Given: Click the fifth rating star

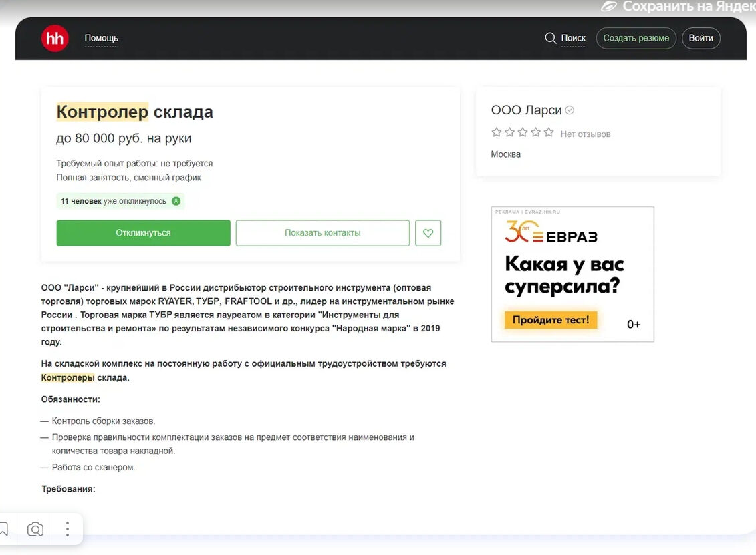Looking at the screenshot, I should click(x=549, y=132).
